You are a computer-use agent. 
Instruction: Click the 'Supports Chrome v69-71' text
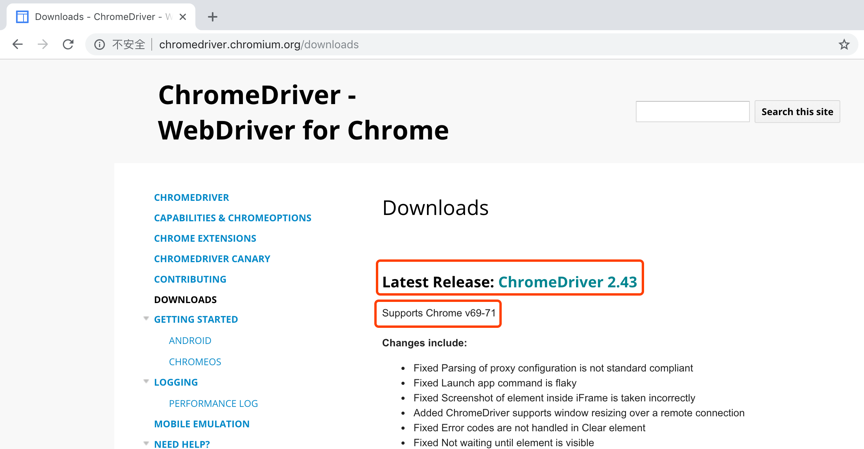(439, 313)
